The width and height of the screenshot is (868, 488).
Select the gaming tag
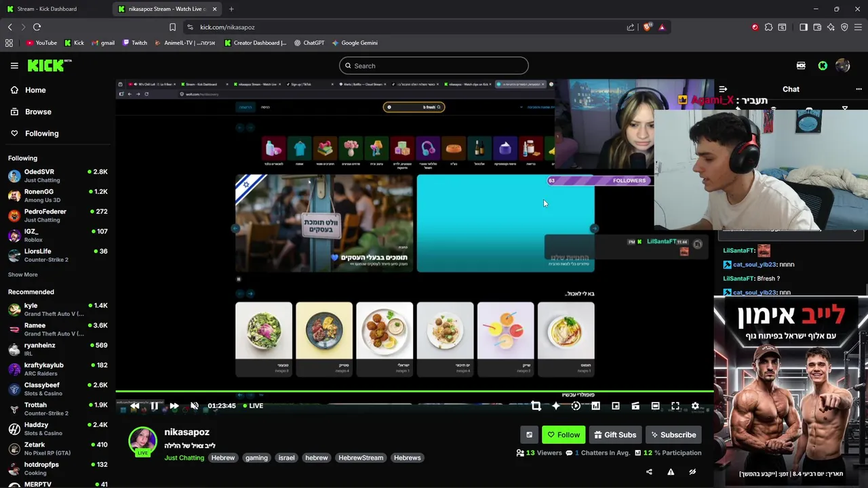click(256, 457)
